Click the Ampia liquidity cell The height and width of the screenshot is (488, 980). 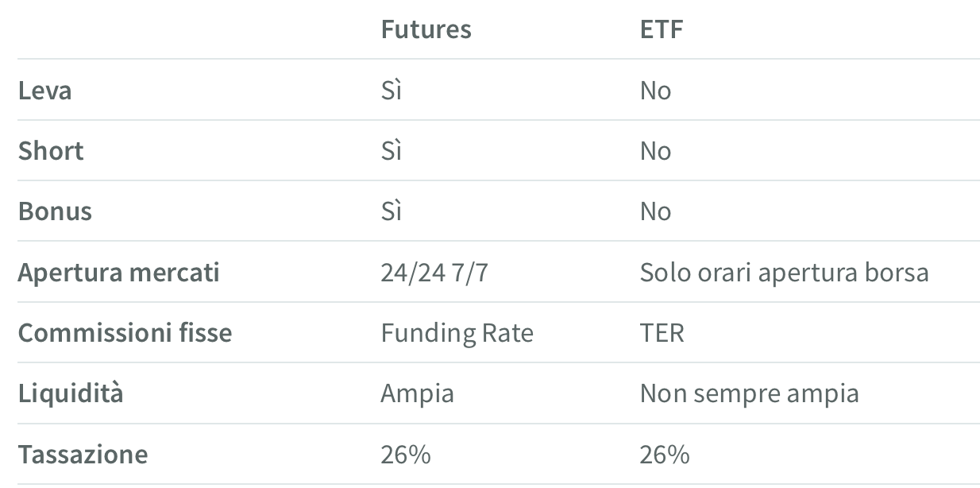417,393
